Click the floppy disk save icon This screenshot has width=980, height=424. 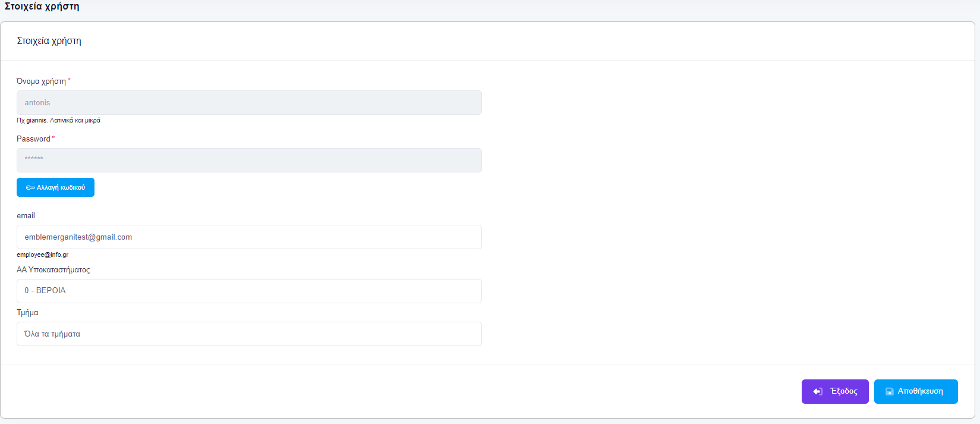pos(889,391)
